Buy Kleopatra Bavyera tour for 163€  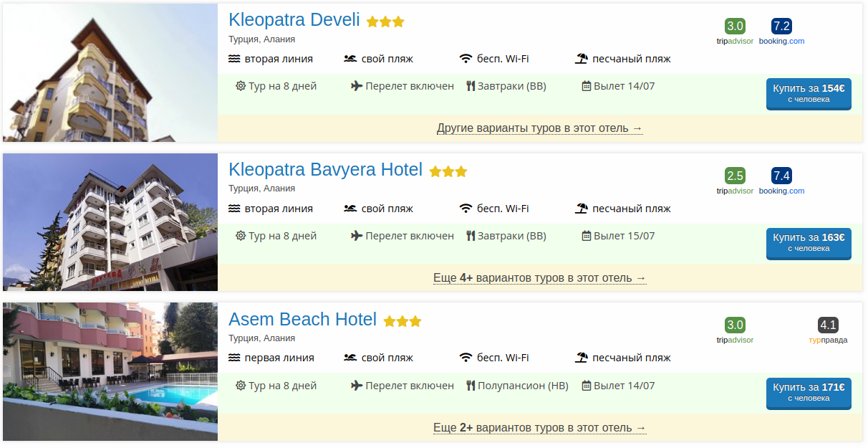pyautogui.click(x=809, y=243)
